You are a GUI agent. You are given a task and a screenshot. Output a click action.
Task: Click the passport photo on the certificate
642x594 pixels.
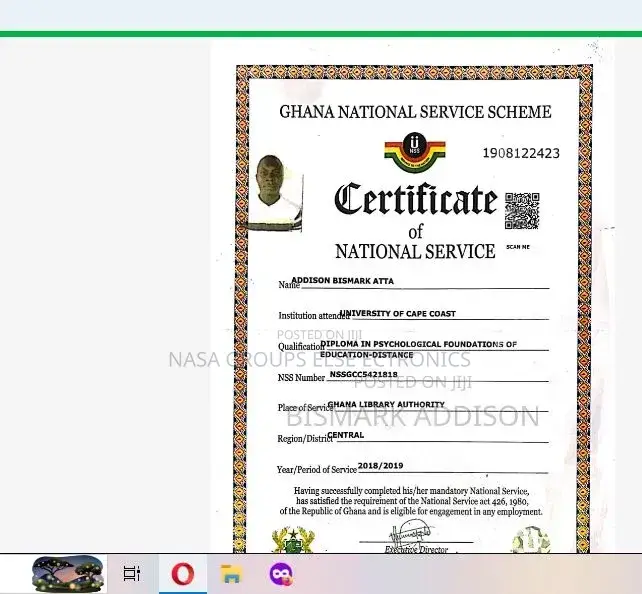coord(275,193)
